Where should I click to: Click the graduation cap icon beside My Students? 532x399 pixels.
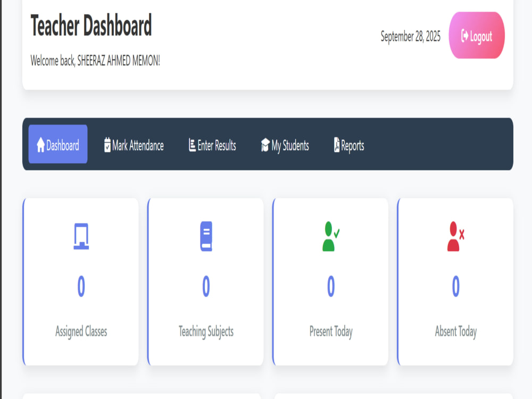pos(265,145)
